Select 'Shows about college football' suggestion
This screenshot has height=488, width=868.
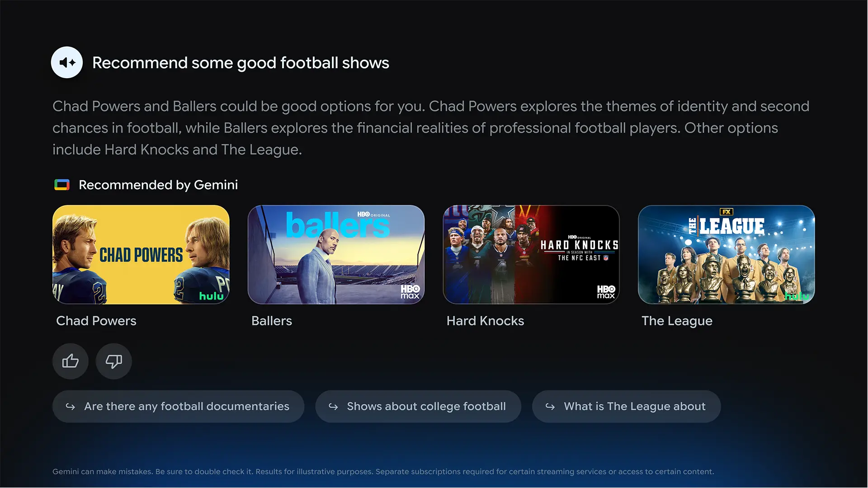pos(418,407)
